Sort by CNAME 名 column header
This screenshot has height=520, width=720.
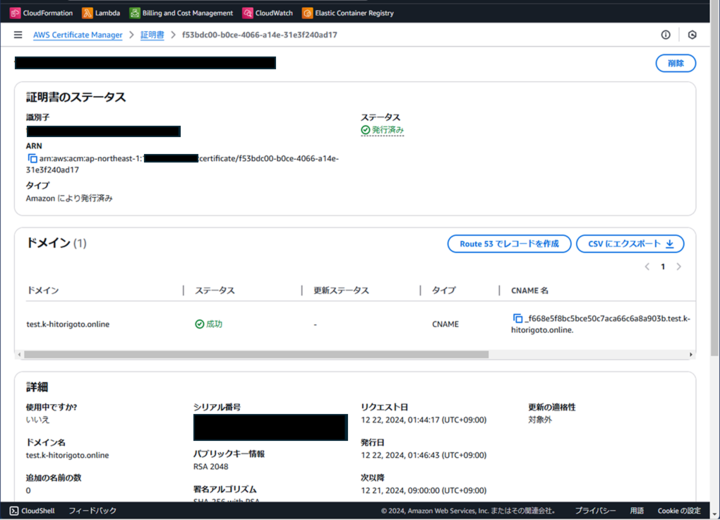pos(529,290)
